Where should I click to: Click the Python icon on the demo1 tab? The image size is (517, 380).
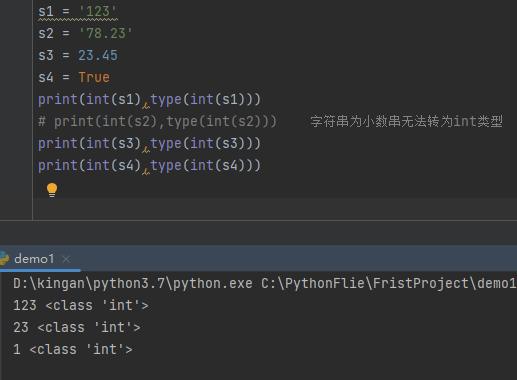coord(4,259)
